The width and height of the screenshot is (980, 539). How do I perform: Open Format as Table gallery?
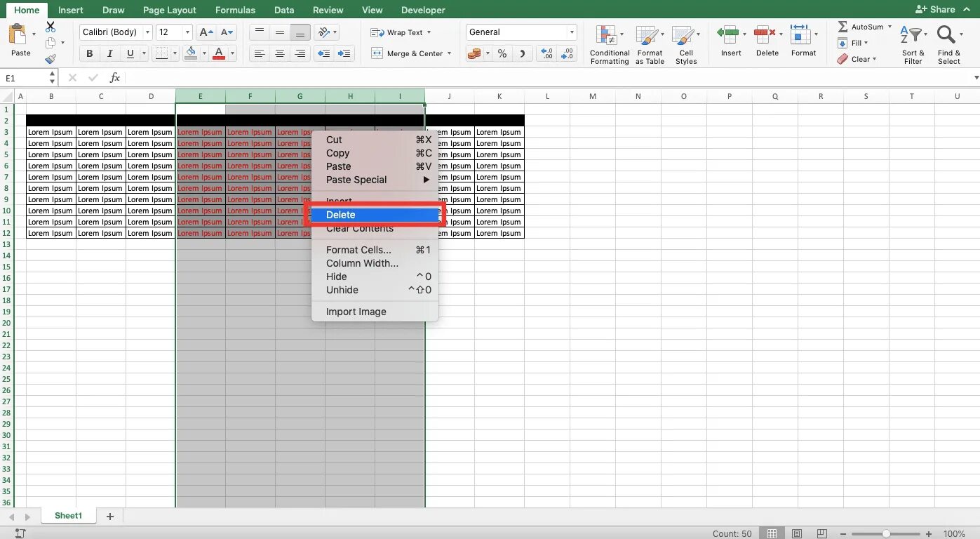point(650,46)
